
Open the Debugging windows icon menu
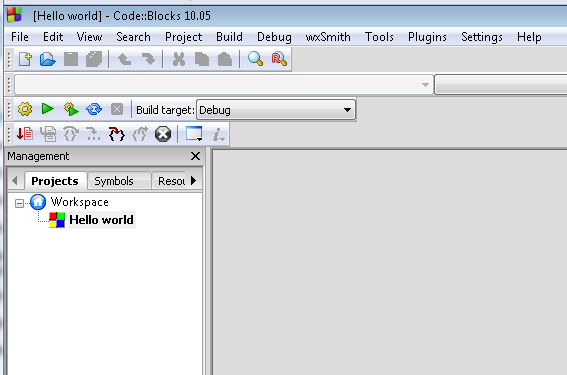tap(194, 134)
